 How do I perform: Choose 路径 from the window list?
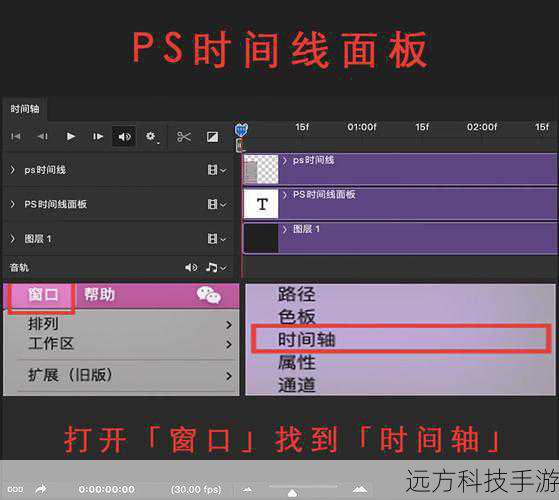297,294
